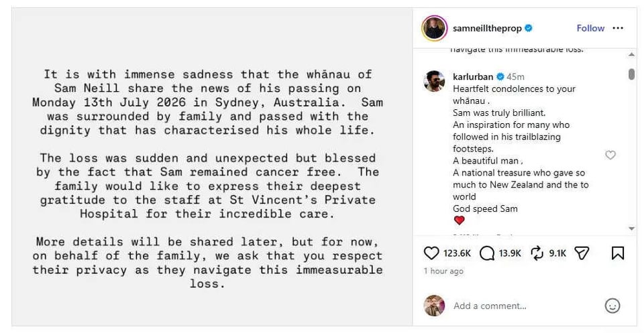Click the 123.6K likes count
Image resolution: width=644 pixels, height=333 pixels.
pos(457,253)
